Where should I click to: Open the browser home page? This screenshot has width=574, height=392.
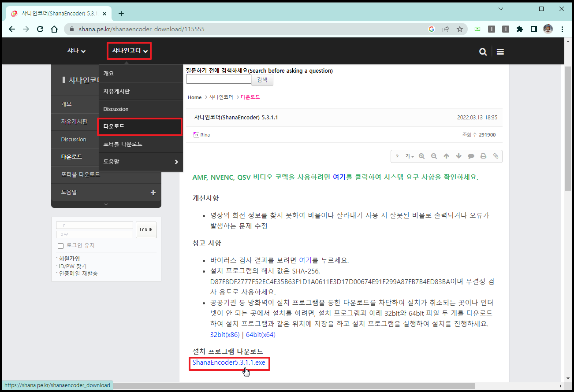(x=54, y=29)
